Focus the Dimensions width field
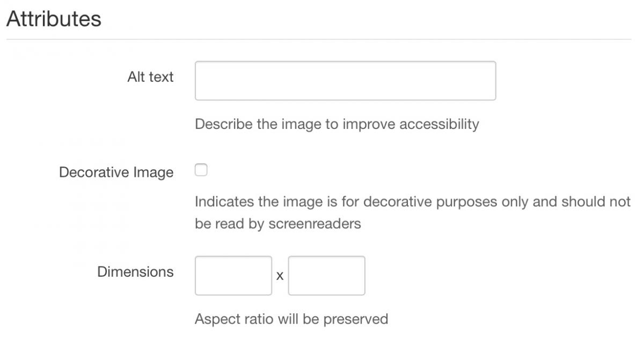This screenshot has height=338, width=644. click(233, 276)
